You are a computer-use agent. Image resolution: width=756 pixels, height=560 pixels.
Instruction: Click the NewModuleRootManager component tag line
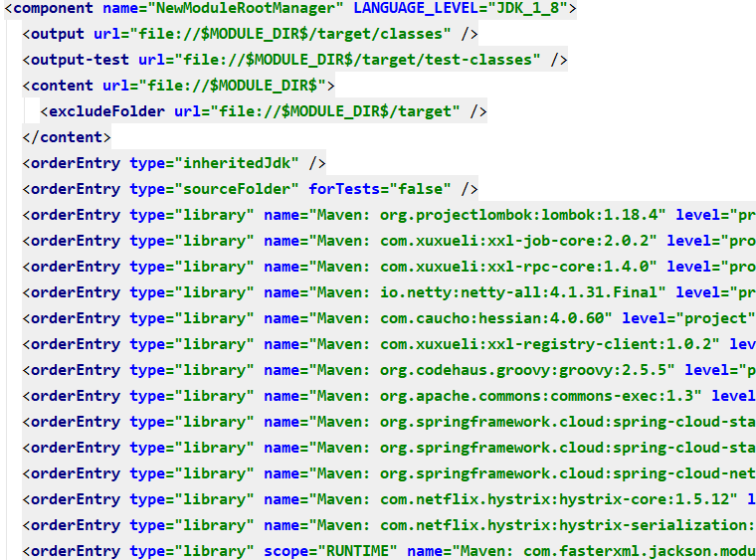click(x=290, y=8)
